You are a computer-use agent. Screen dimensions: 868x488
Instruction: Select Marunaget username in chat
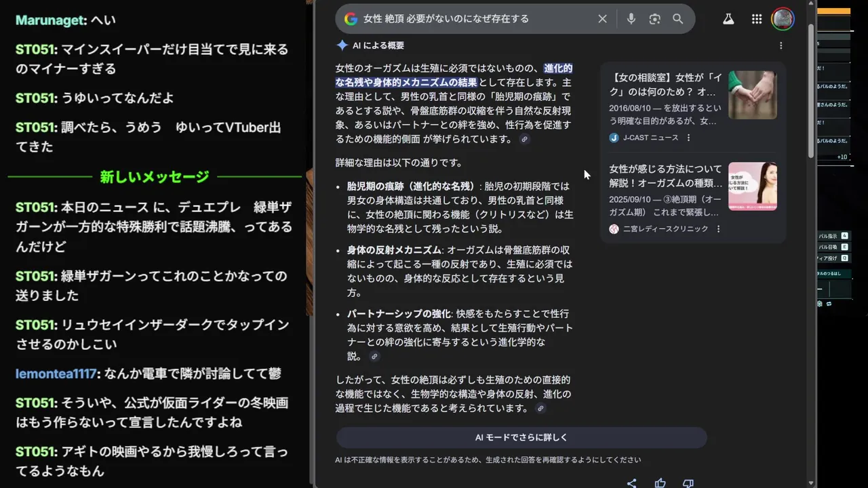click(x=52, y=20)
